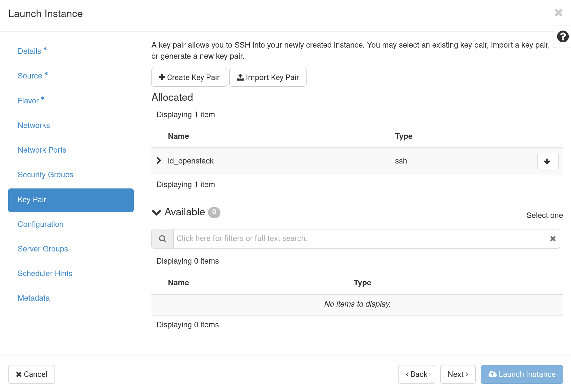571x392 pixels.
Task: Expand the id_openstack key pair details
Action: pyautogui.click(x=159, y=161)
